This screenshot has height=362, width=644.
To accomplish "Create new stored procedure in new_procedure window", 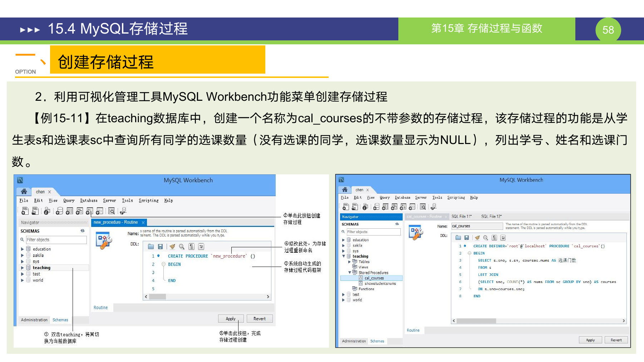I will (x=89, y=211).
